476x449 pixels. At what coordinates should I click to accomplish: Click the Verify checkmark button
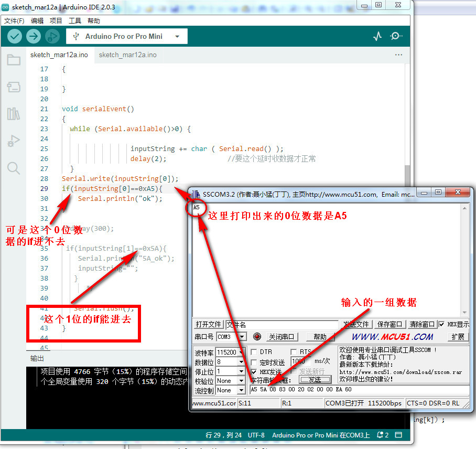[14, 36]
